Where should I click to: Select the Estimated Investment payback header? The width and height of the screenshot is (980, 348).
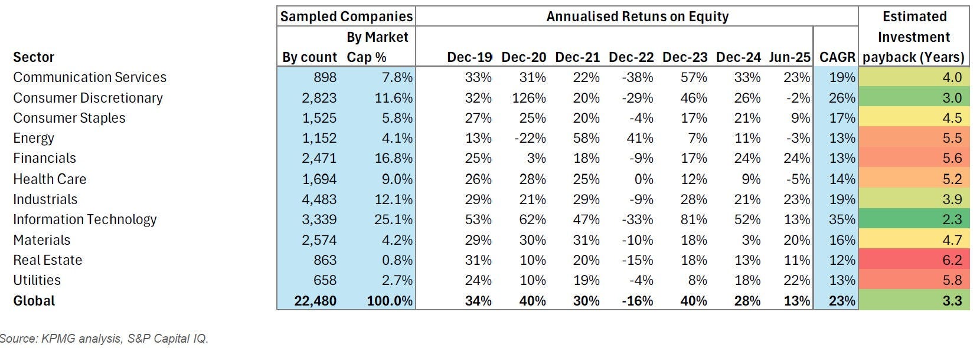pos(913,37)
